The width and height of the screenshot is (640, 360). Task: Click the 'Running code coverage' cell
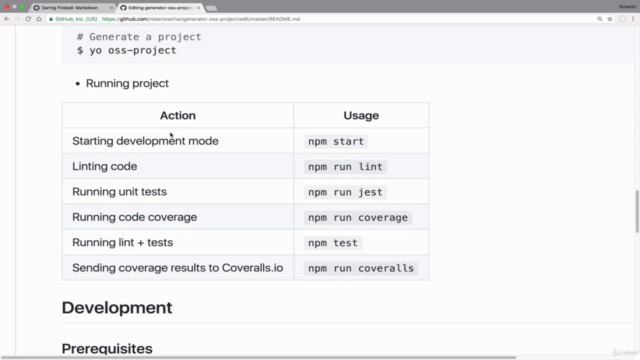(x=178, y=217)
